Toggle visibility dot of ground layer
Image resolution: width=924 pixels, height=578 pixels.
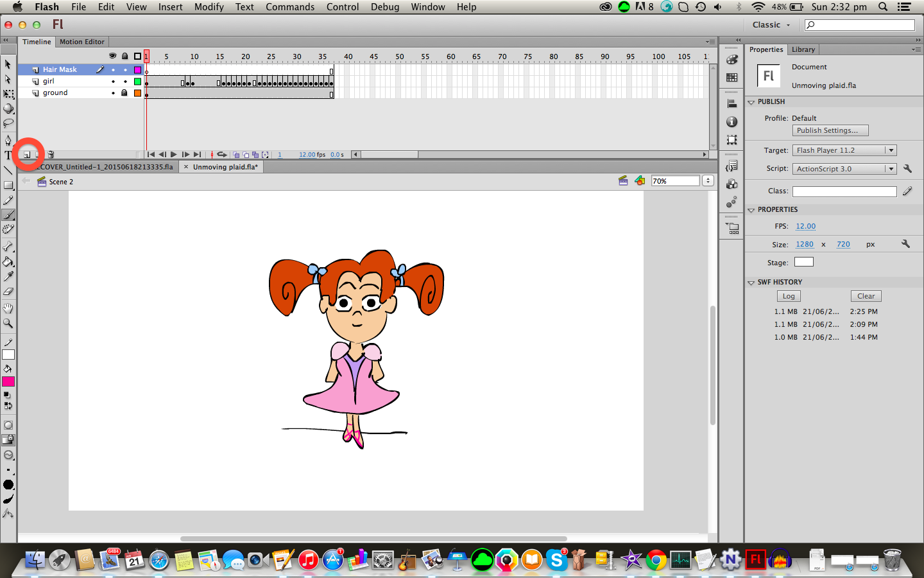coord(113,93)
